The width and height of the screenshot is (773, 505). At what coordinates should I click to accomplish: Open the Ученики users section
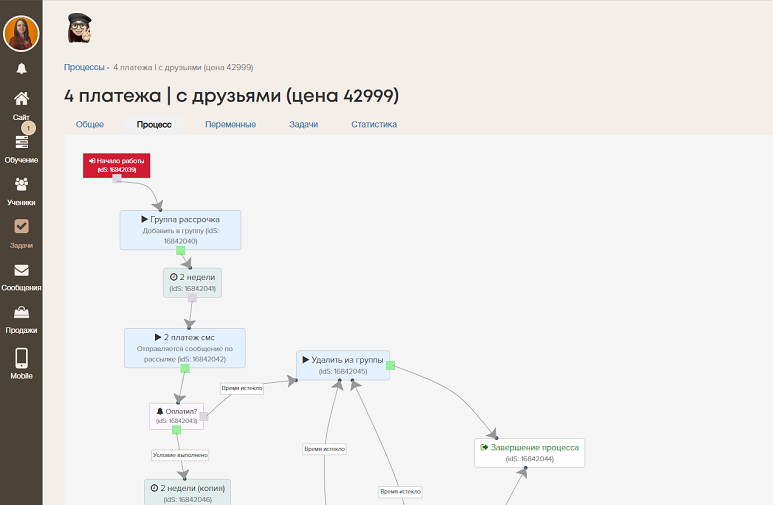(21, 189)
